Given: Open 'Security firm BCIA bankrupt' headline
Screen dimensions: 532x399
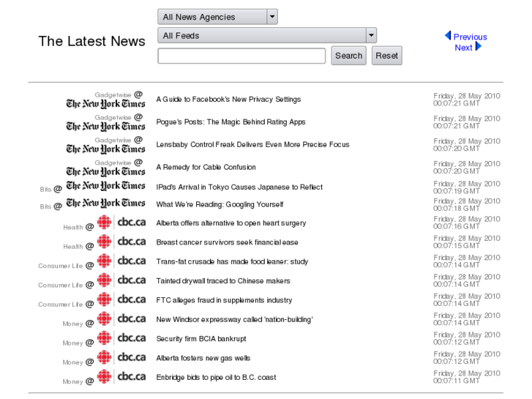Looking at the screenshot, I should point(201,339).
